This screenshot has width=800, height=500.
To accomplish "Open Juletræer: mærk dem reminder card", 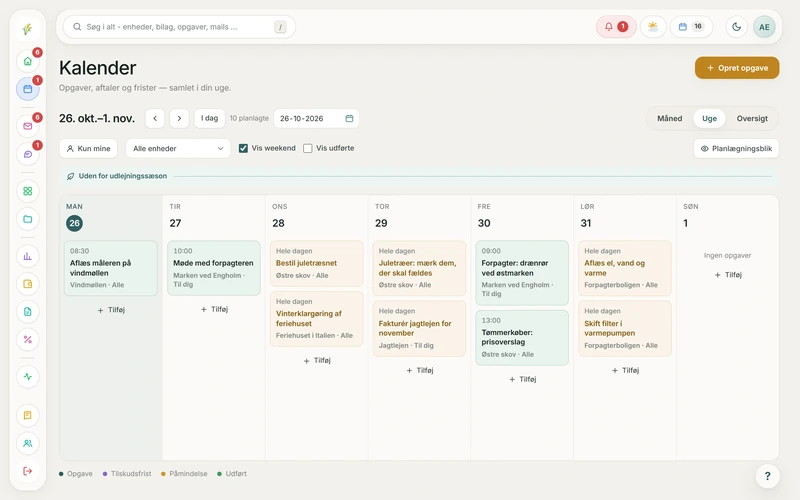I will tap(419, 268).
